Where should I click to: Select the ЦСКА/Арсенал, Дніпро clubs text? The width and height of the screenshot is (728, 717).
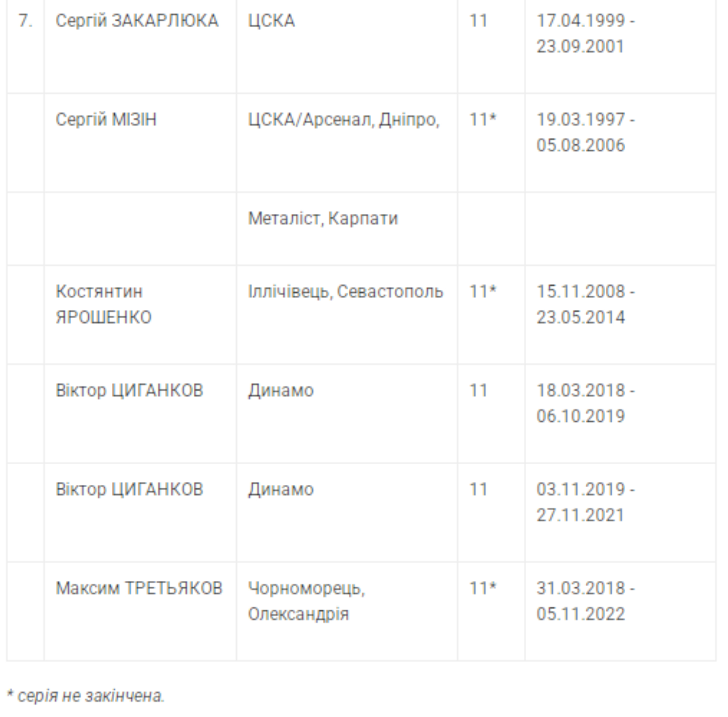343,120
